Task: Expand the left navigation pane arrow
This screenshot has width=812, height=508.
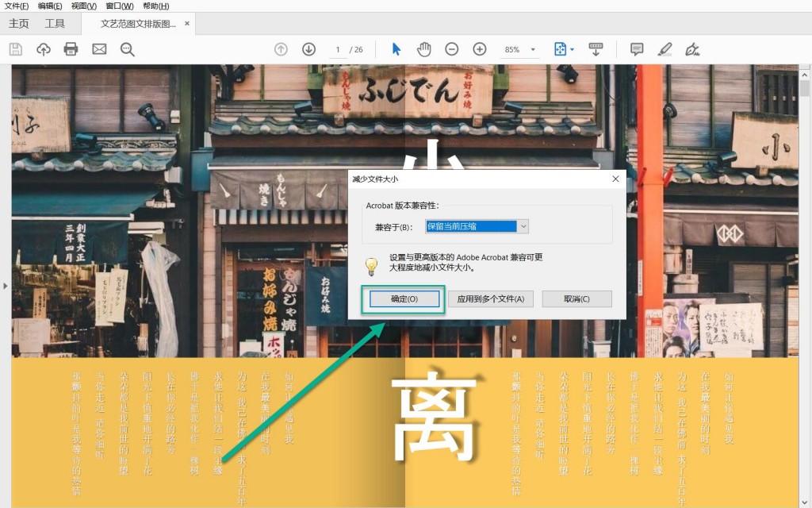Action: (x=6, y=286)
